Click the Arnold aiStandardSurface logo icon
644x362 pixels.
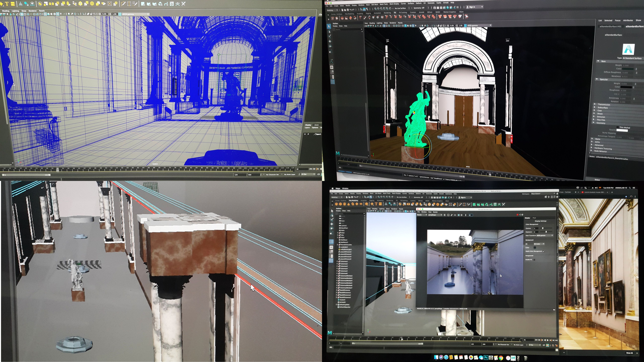[x=628, y=49]
